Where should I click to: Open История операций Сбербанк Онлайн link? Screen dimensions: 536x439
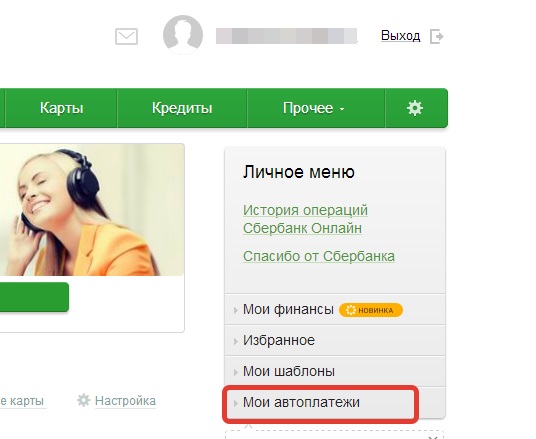point(305,219)
